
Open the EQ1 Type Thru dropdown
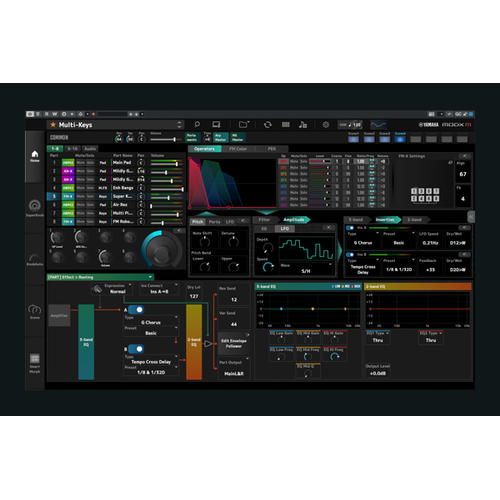click(378, 338)
